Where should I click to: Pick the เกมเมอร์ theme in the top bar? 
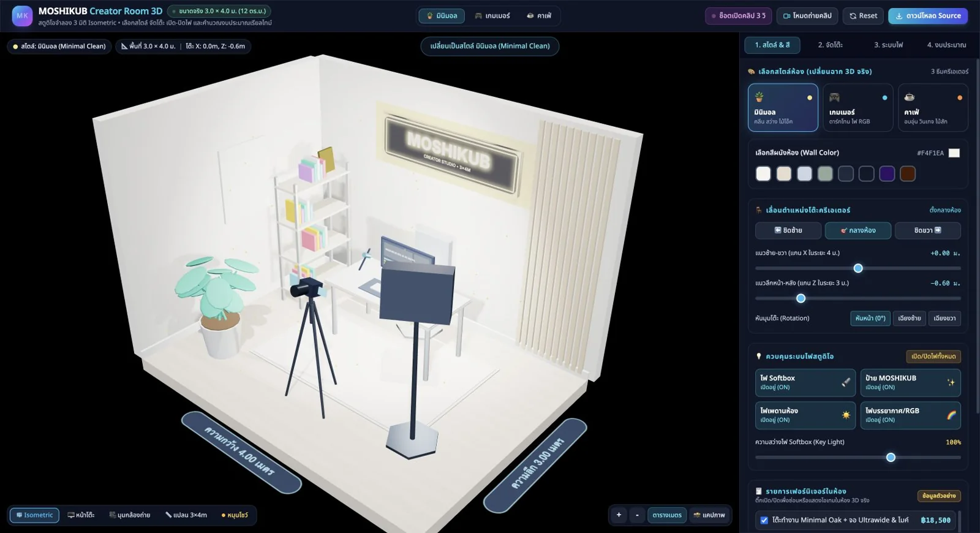coord(492,16)
